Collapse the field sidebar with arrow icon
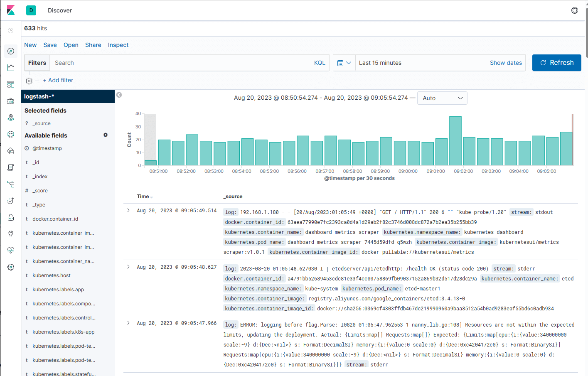The width and height of the screenshot is (588, 376). pos(119,95)
